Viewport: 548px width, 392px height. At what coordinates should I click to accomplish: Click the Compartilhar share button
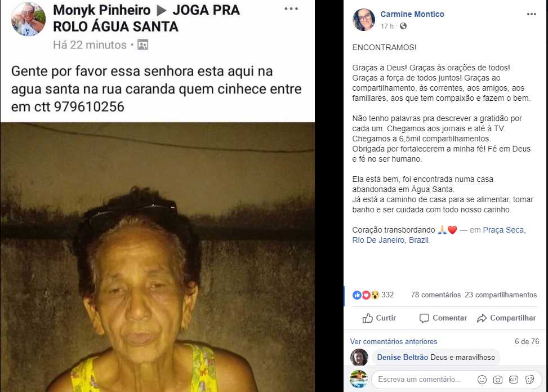(x=506, y=318)
